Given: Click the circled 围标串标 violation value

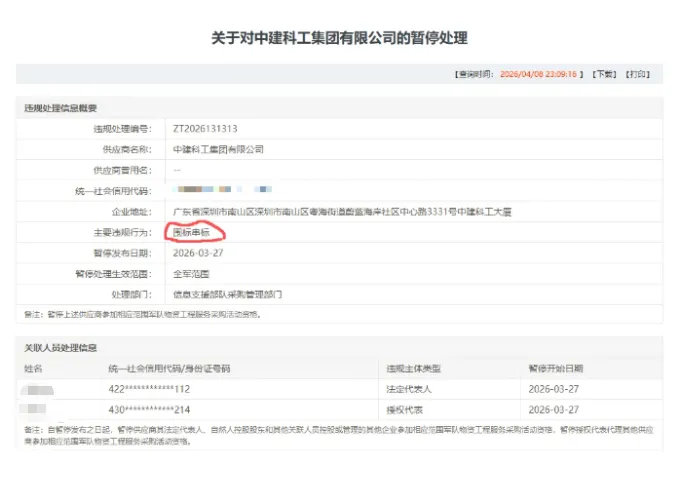Looking at the screenshot, I should tap(191, 232).
